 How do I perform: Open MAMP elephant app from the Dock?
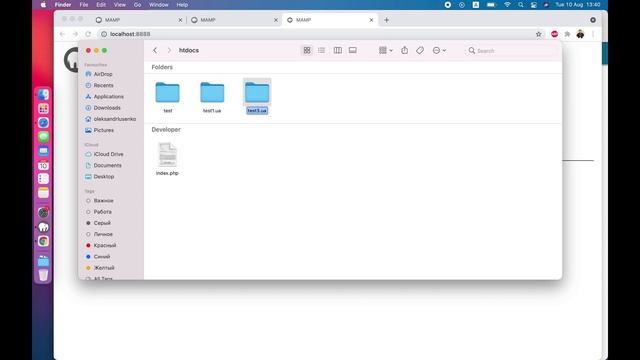tap(43, 227)
